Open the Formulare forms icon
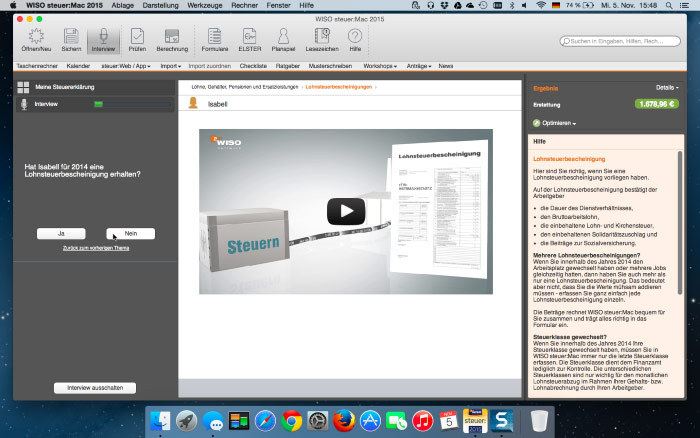The height and width of the screenshot is (438, 700). point(215,40)
